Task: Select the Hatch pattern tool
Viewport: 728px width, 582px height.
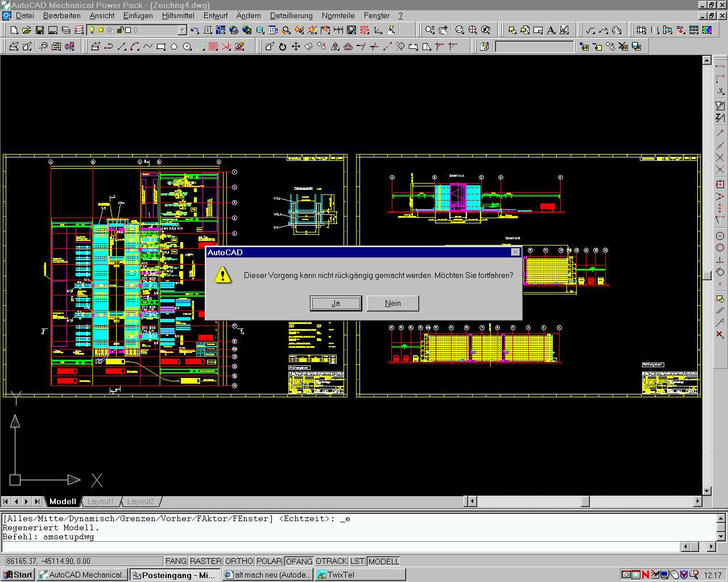Action: point(213,47)
